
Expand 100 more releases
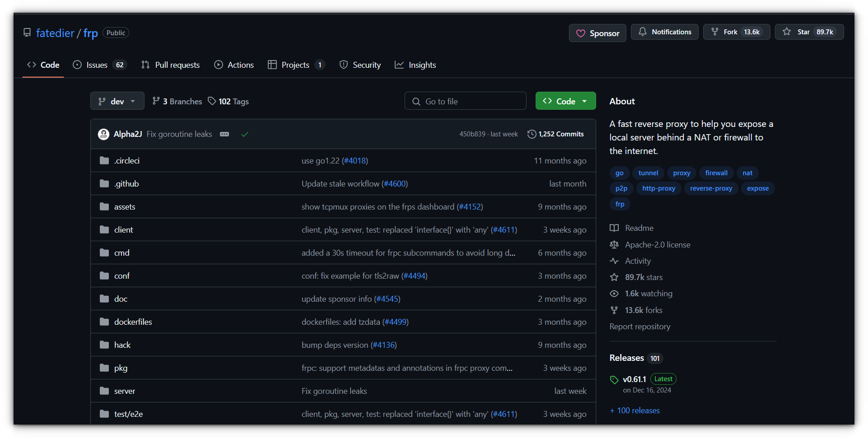tap(635, 410)
